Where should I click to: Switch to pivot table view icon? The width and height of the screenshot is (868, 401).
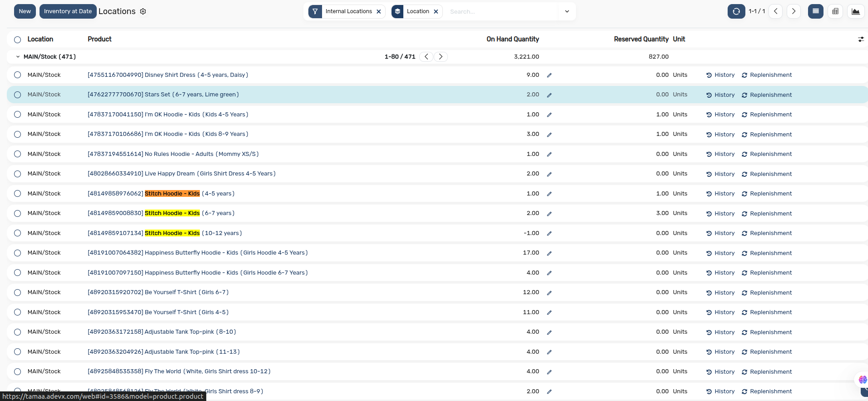coord(835,11)
